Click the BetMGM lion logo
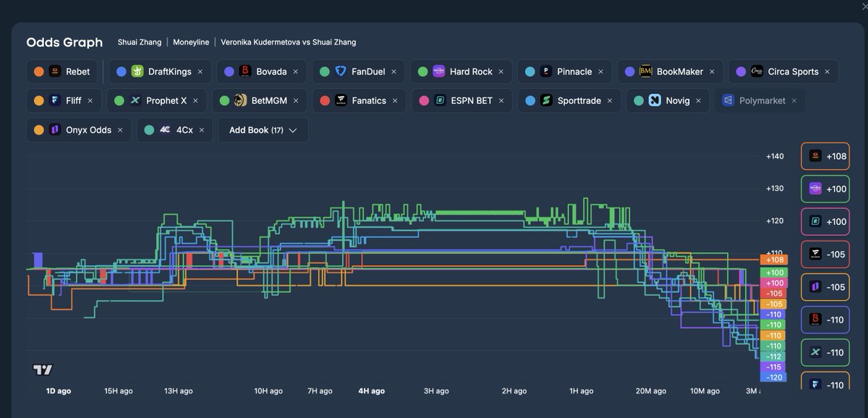 pyautogui.click(x=240, y=101)
